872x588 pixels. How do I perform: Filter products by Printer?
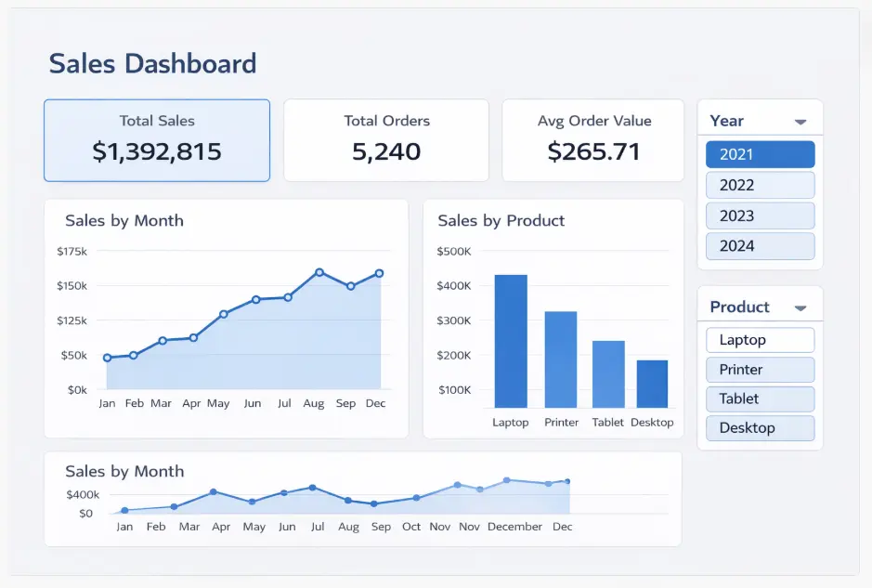(x=761, y=370)
